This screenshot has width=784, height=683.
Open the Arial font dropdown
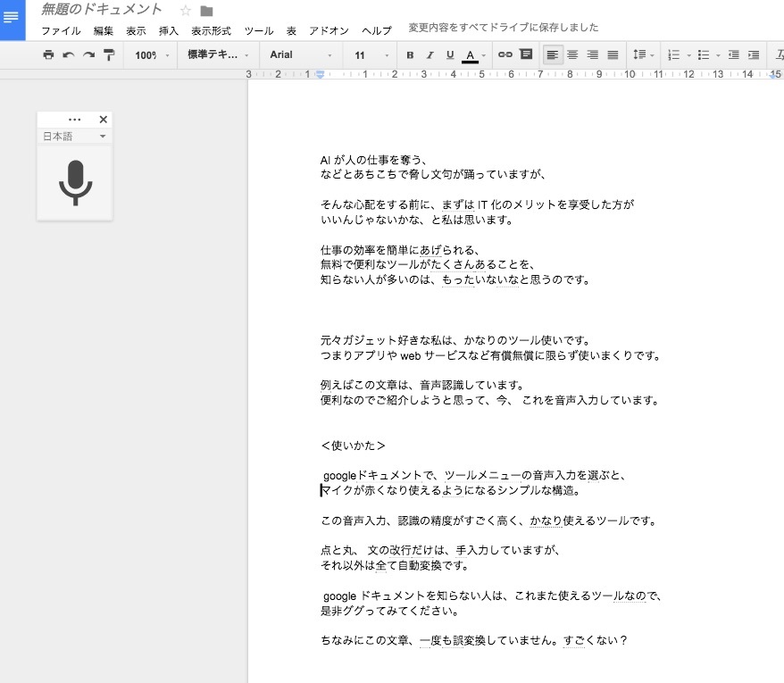coord(301,55)
